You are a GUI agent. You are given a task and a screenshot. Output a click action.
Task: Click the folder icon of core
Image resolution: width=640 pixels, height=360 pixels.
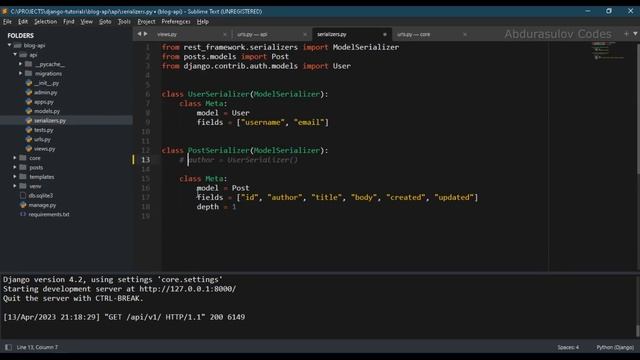[x=23, y=158]
